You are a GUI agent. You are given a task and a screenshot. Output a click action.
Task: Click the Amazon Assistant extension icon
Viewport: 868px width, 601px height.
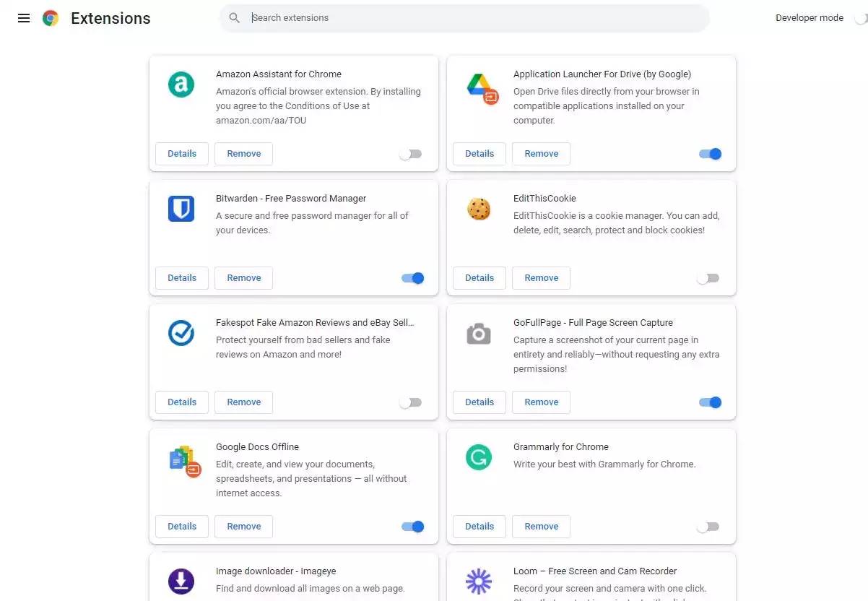click(181, 85)
